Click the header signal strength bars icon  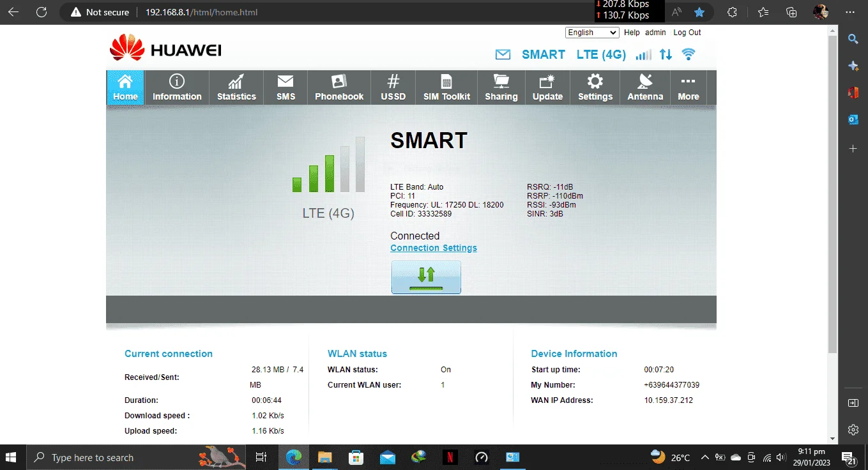coord(644,54)
